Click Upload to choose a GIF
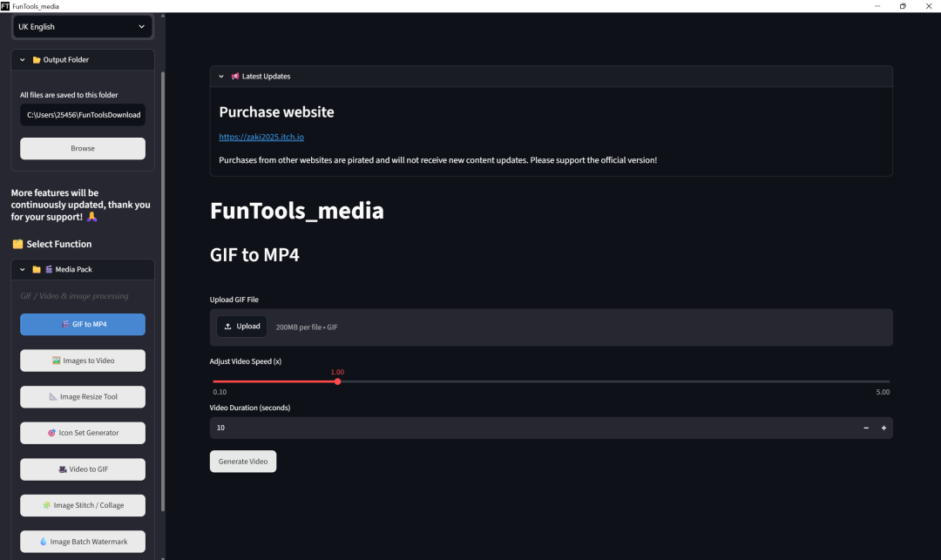Image resolution: width=941 pixels, height=560 pixels. coord(242,327)
